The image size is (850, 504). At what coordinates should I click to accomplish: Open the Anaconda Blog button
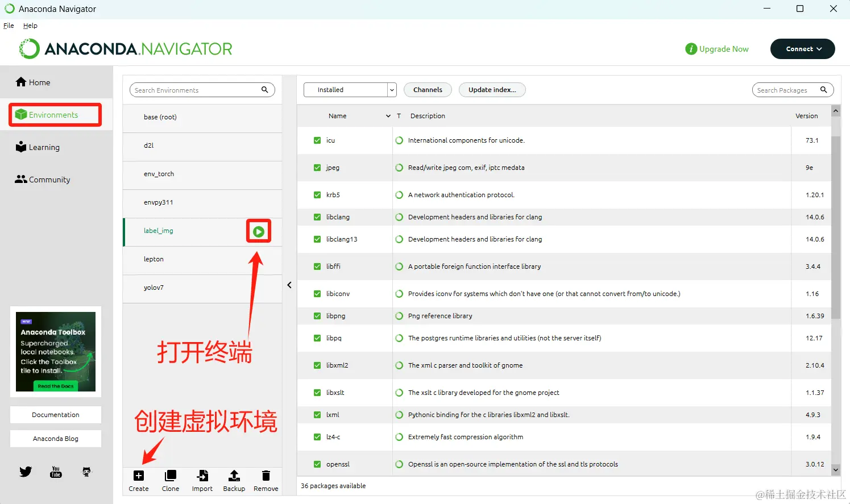(56, 439)
